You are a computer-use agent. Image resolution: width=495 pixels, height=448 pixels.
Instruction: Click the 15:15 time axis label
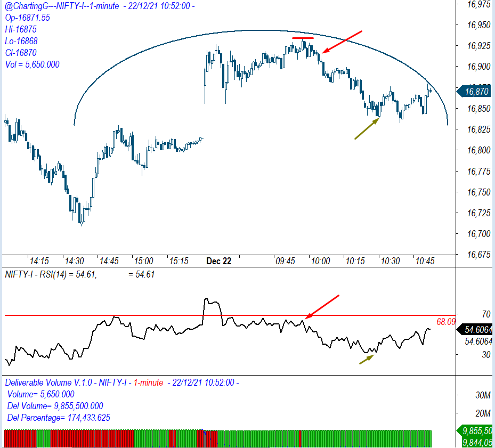[178, 261]
